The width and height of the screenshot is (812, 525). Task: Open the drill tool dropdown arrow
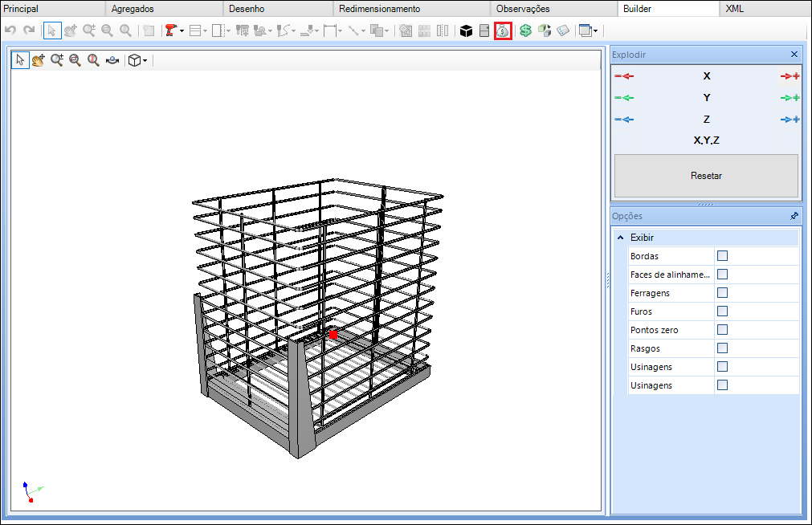[x=182, y=31]
